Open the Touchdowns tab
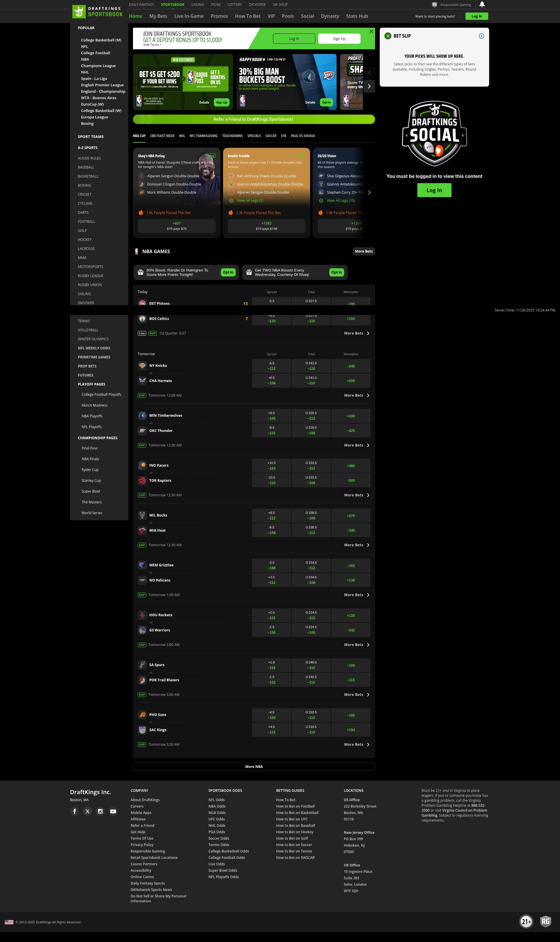 [232, 136]
